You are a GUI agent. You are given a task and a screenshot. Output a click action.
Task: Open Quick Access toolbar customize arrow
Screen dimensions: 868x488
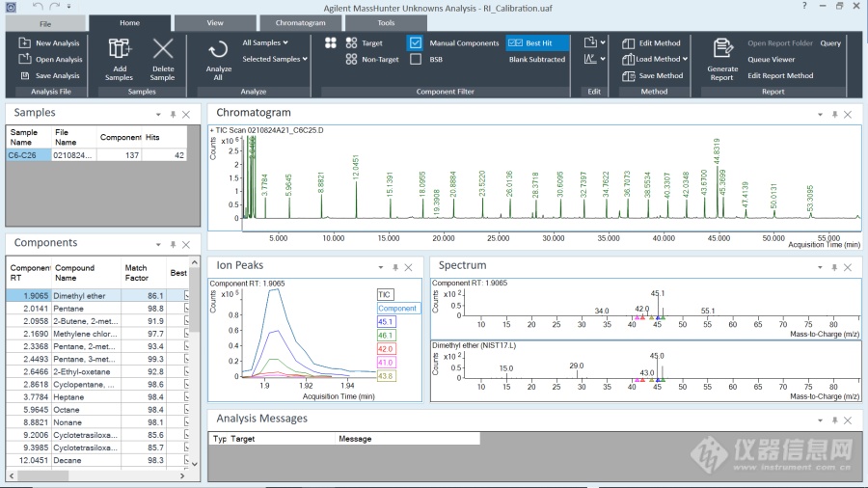pos(68,7)
